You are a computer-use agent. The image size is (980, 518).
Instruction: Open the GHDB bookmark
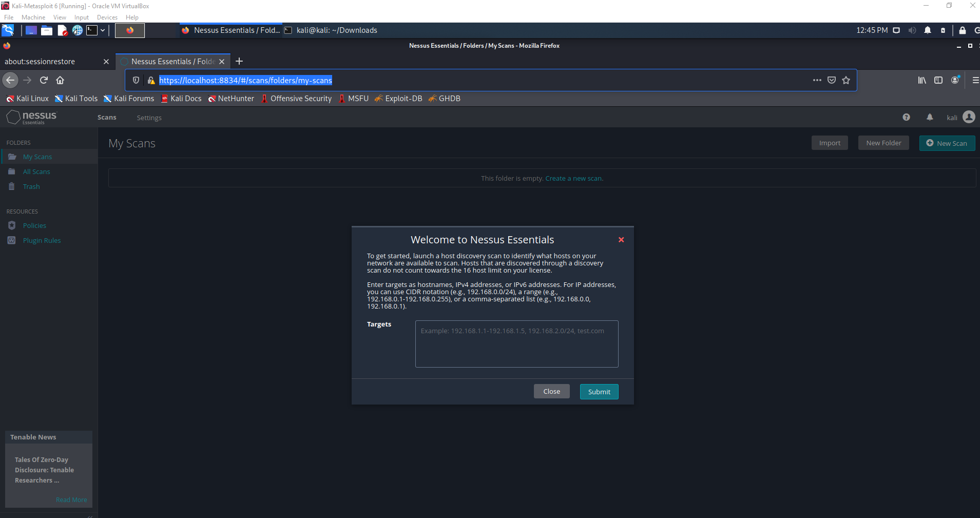(x=445, y=99)
